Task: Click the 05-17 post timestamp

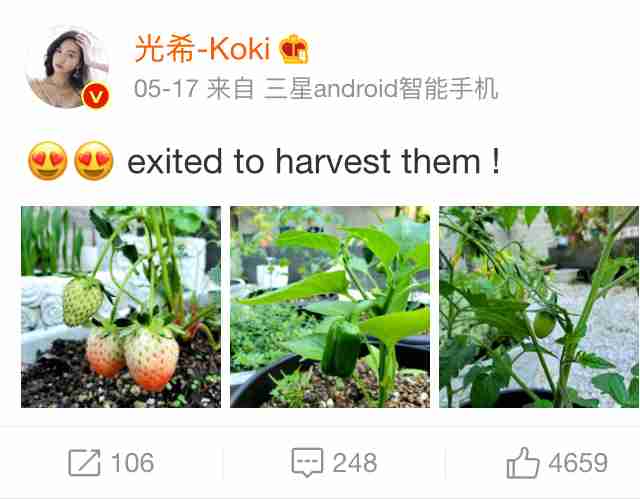Action: click(166, 88)
